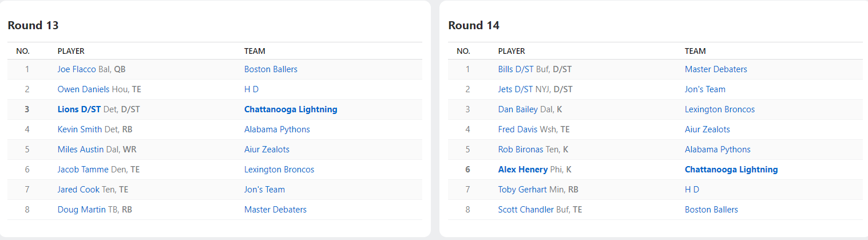868x240 pixels.
Task: Open Aiur Zealots team in Round 14
Action: 707,129
